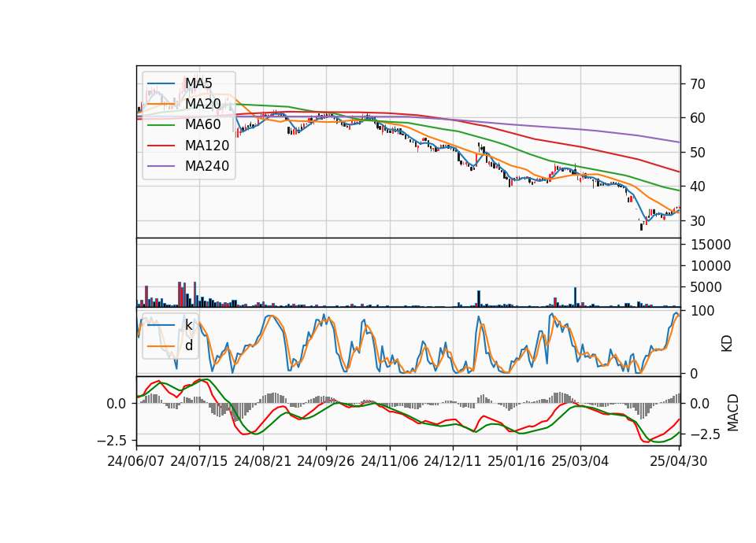
Task: Click the orange MA20 legend line sample
Action: [161, 104]
